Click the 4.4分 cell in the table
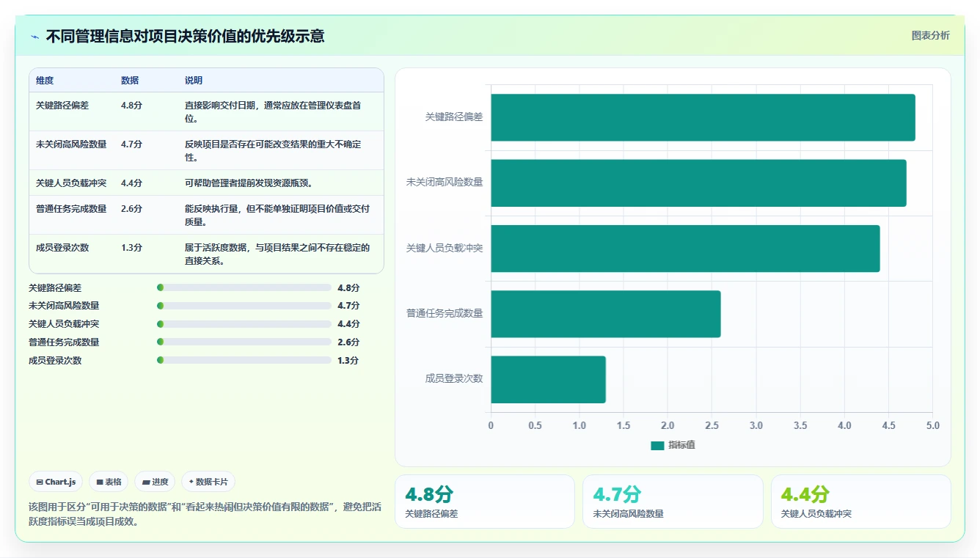This screenshot has width=980, height=558. click(131, 183)
